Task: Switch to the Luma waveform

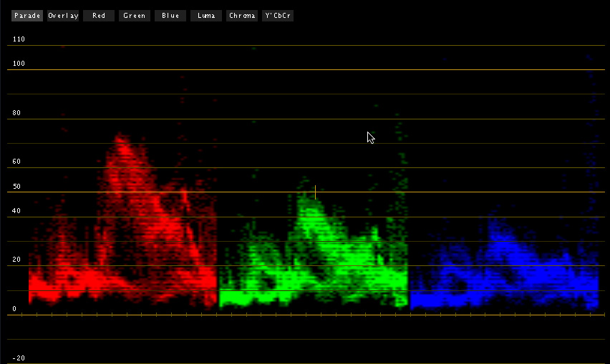Action: (206, 16)
